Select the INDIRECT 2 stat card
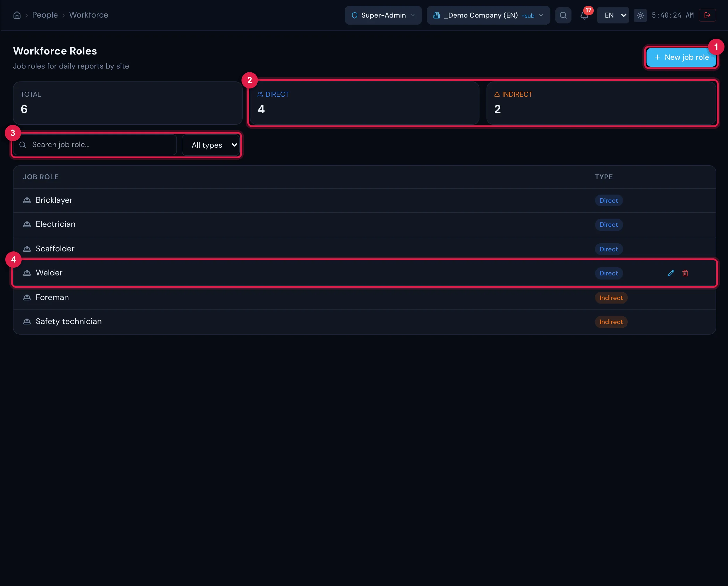728x586 pixels. 601,103
